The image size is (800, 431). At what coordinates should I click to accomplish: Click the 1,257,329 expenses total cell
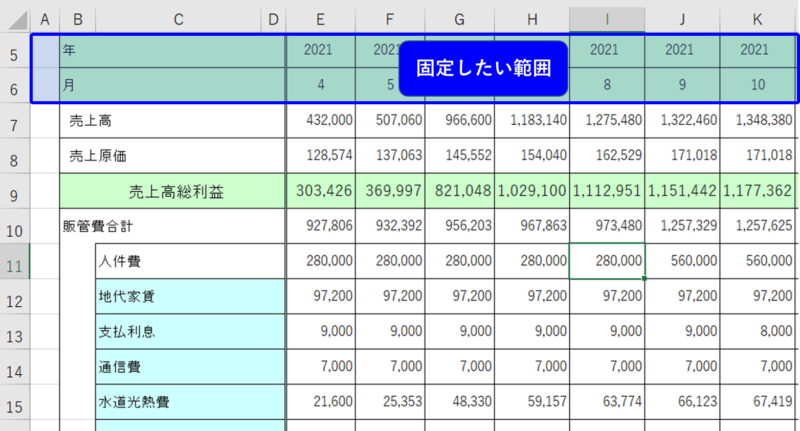682,226
